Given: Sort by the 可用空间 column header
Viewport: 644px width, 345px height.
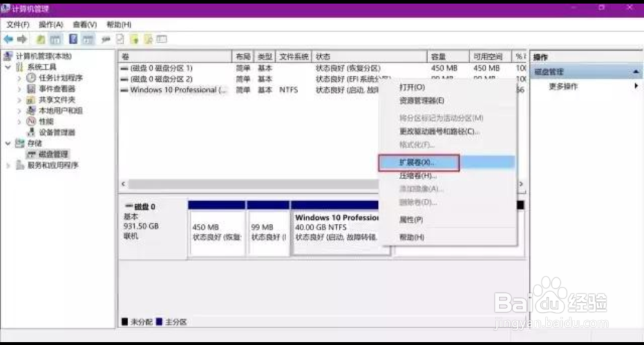Looking at the screenshot, I should click(x=490, y=57).
